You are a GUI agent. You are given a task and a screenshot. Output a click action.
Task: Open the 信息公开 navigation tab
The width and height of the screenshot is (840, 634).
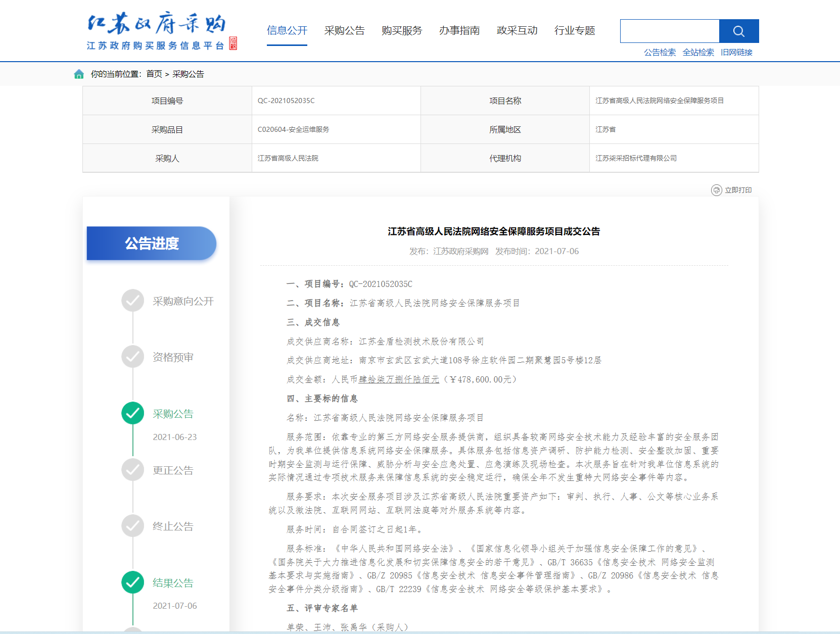(287, 31)
